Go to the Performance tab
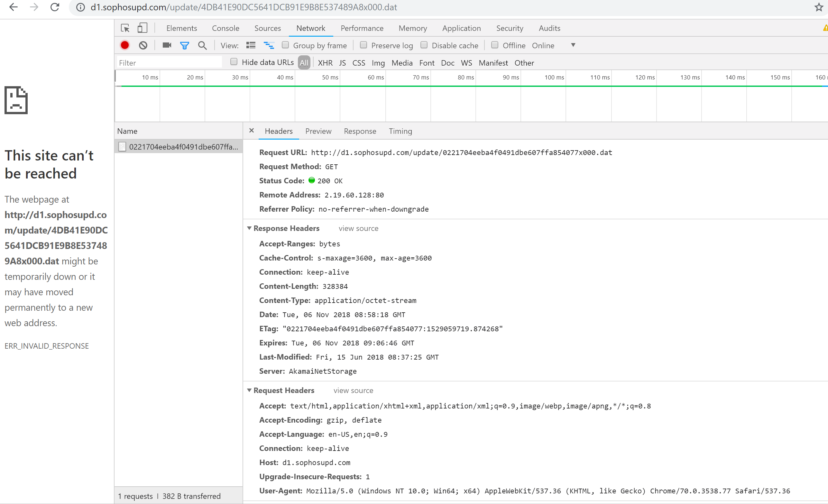828x504 pixels. coord(362,28)
